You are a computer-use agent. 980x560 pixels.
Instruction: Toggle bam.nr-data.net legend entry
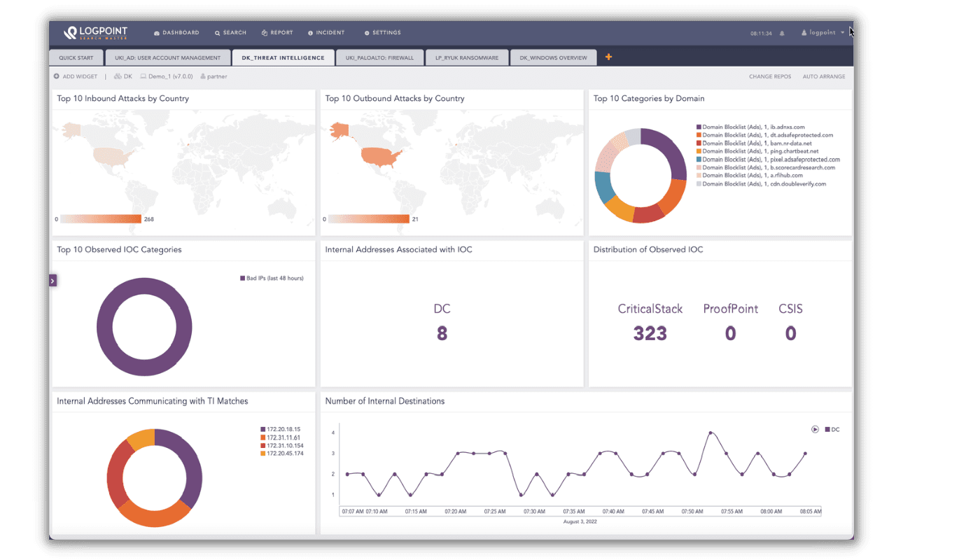click(x=754, y=143)
